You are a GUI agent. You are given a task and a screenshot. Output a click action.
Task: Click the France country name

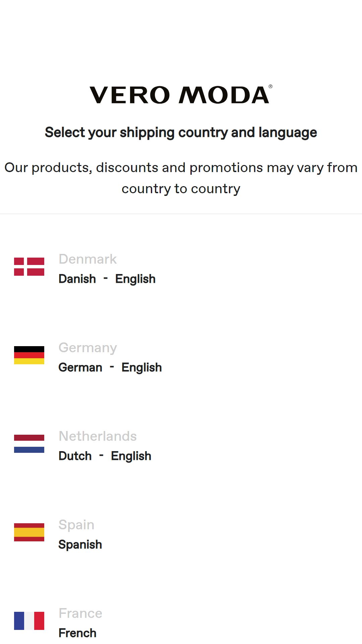[80, 613]
